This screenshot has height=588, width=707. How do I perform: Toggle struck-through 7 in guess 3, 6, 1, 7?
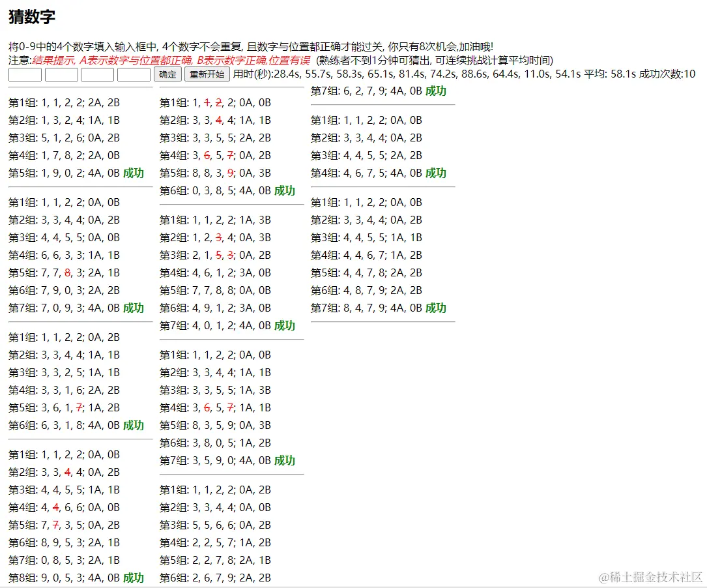pos(79,408)
